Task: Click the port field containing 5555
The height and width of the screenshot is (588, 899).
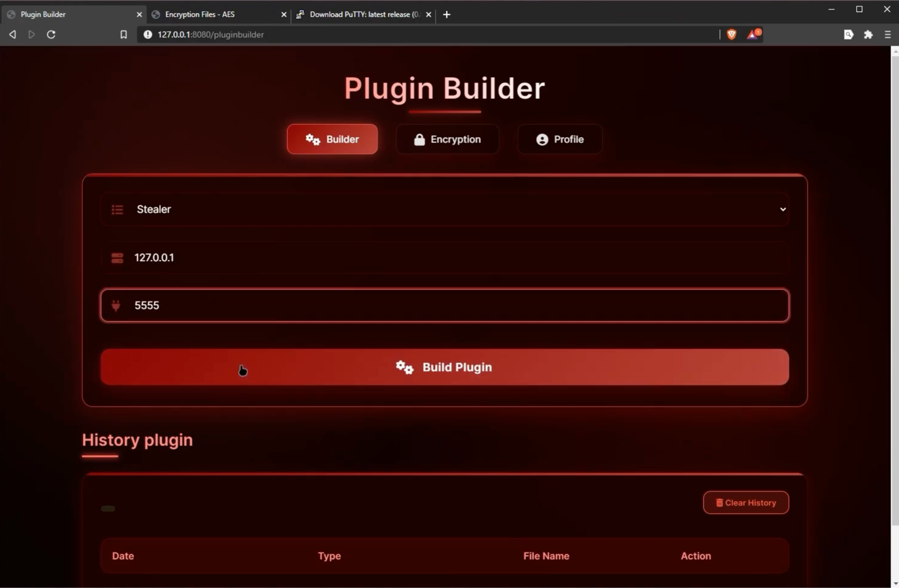Action: [x=444, y=305]
